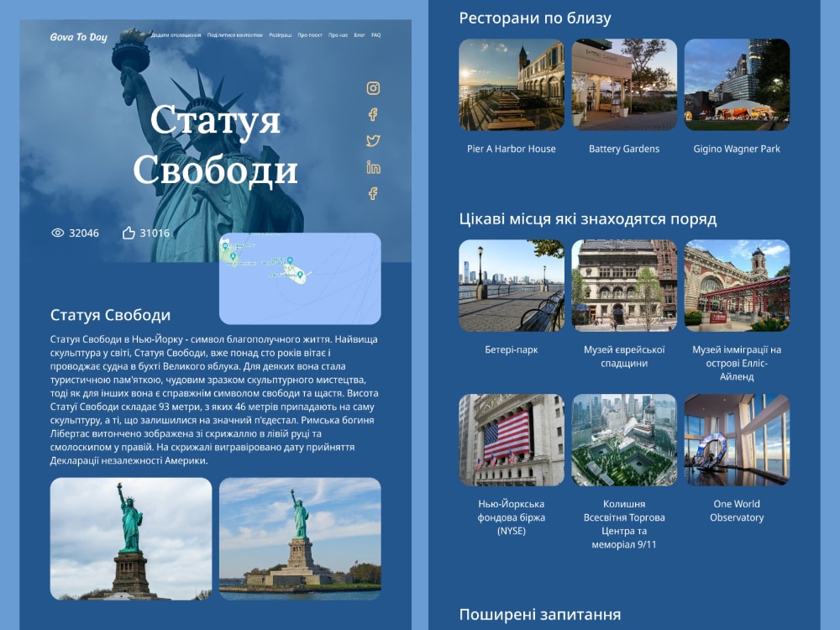Click the Ресторани по близу heading
This screenshot has width=840, height=630.
click(x=535, y=18)
